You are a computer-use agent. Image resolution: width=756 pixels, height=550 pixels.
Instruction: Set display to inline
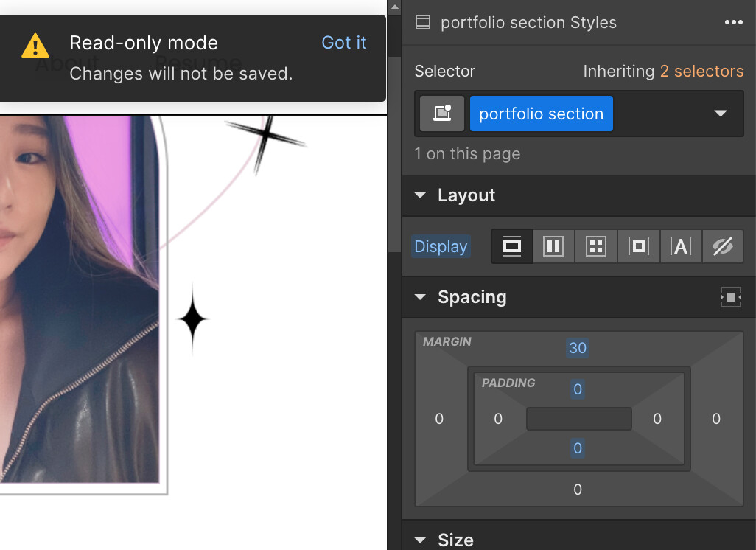pyautogui.click(x=680, y=246)
